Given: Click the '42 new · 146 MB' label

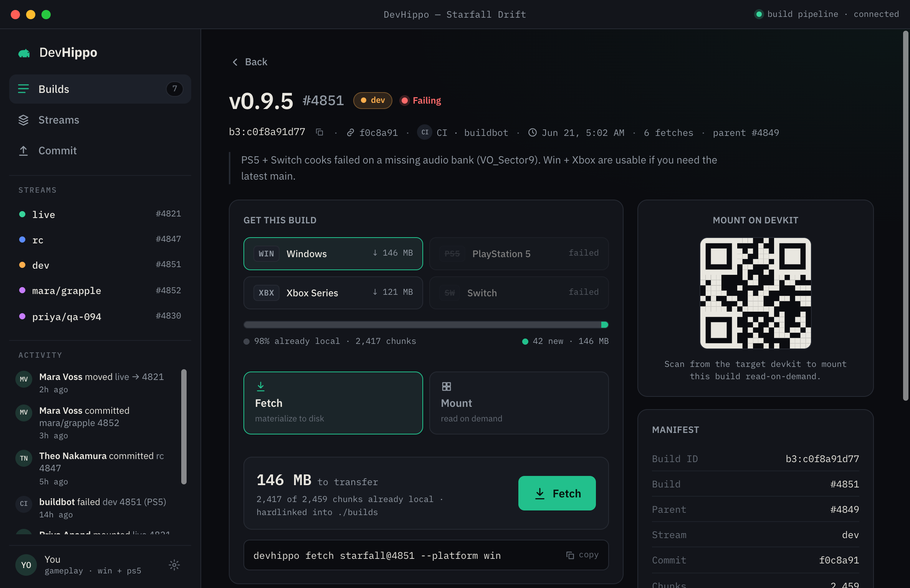Looking at the screenshot, I should pos(565,341).
